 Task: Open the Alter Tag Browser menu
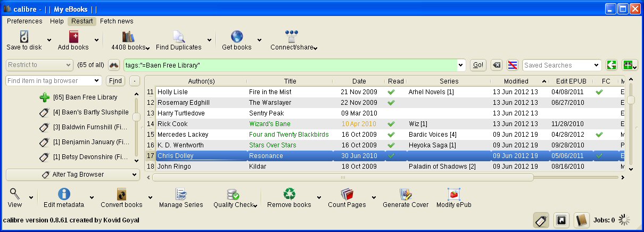[73, 175]
